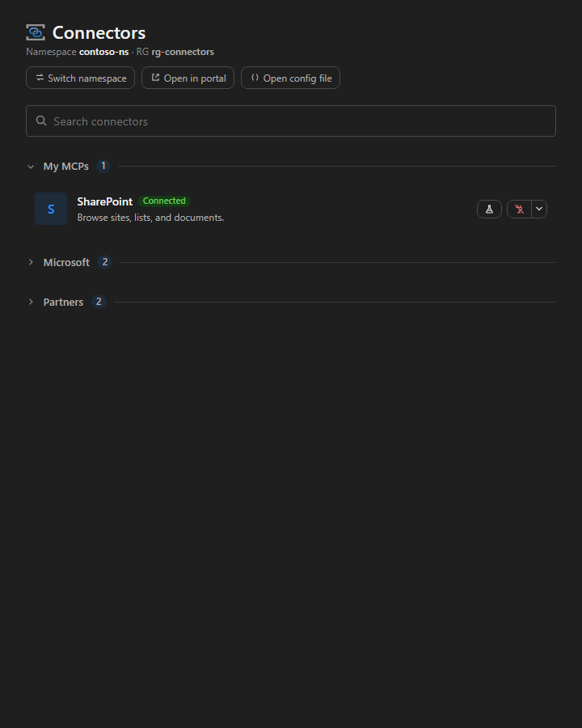Click the magnifier icon in the search box
Viewport: 582px width, 728px height.
tap(41, 121)
